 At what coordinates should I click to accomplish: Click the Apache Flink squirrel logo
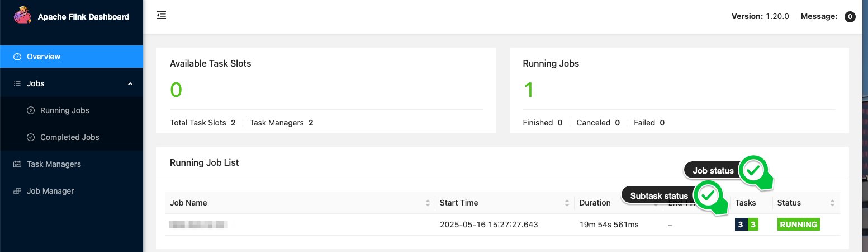coord(23,16)
